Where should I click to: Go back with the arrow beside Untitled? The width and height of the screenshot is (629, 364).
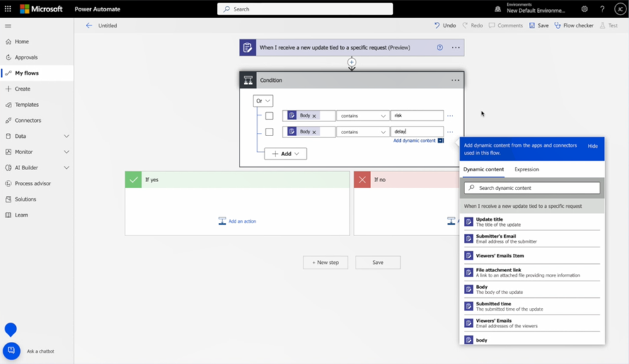(x=89, y=26)
